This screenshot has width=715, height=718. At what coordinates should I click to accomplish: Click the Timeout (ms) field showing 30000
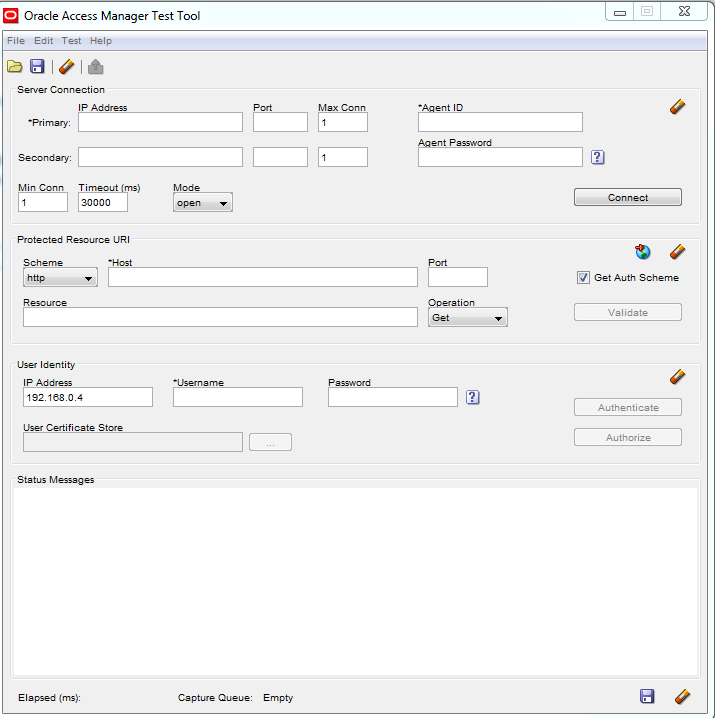[x=103, y=202]
